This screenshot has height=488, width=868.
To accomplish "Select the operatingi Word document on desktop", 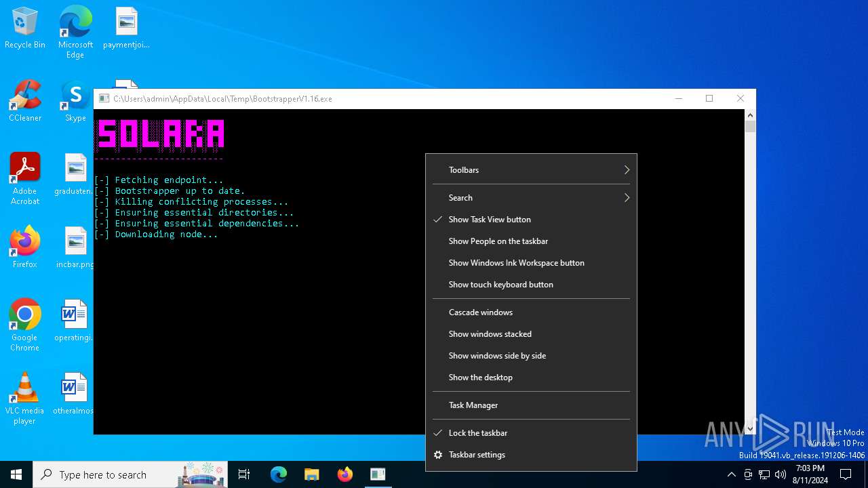I will pos(74,321).
